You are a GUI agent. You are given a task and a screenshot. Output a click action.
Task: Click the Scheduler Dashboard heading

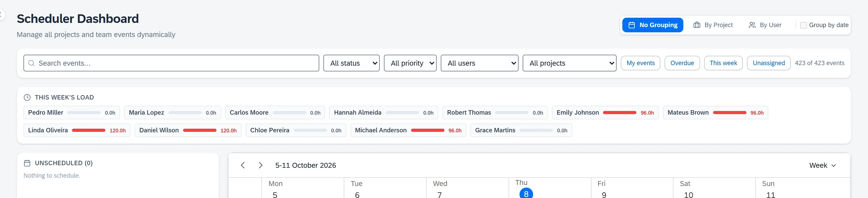(78, 19)
